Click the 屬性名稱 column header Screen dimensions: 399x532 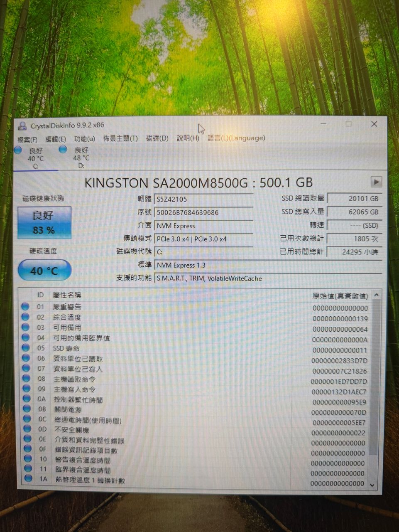[x=67, y=295]
